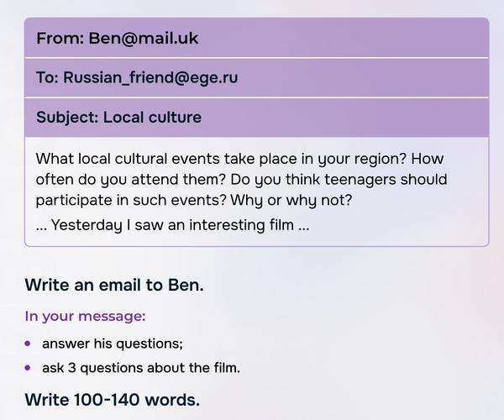Click the "often do you attend them" line
The height and width of the screenshot is (420, 504).
241,180
